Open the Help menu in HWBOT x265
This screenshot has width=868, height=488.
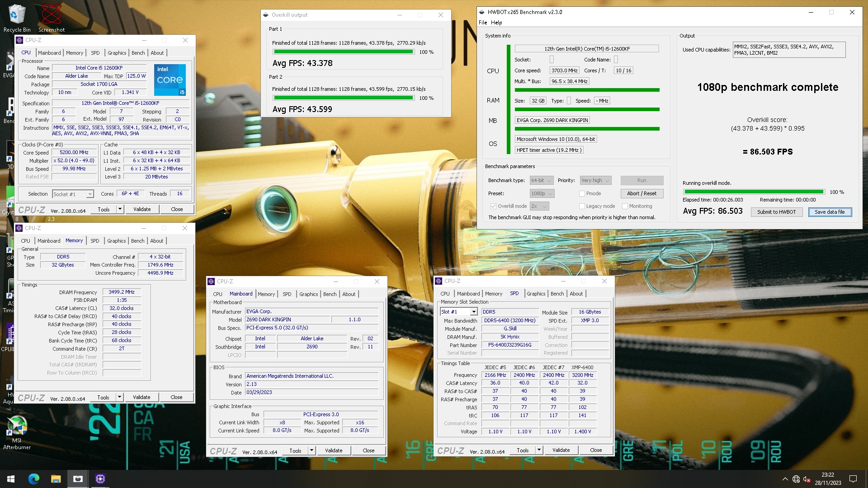tap(496, 23)
